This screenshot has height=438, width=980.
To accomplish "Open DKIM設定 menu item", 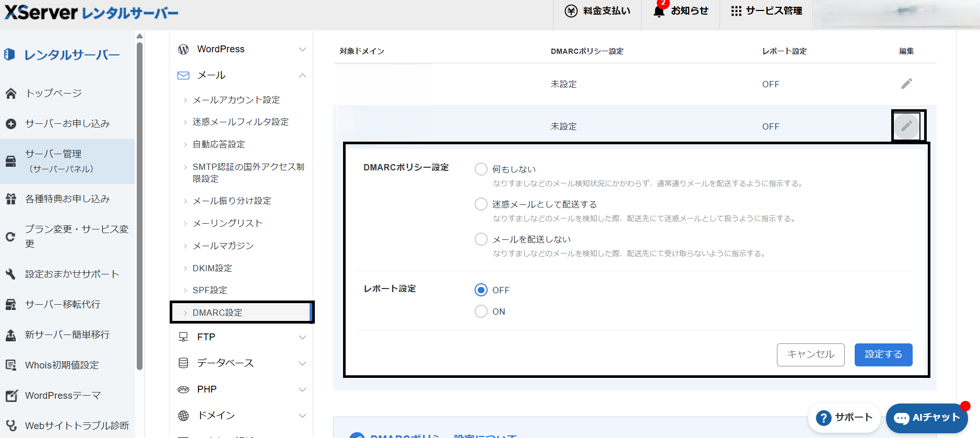I will [212, 268].
